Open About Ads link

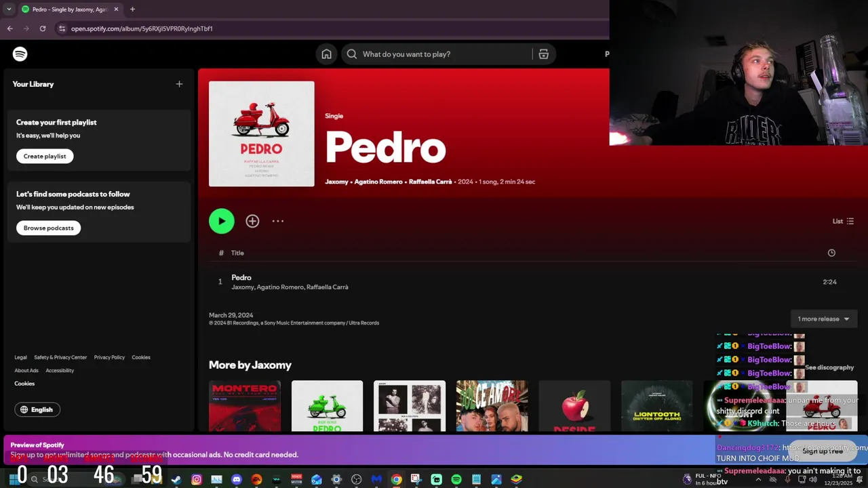point(26,370)
